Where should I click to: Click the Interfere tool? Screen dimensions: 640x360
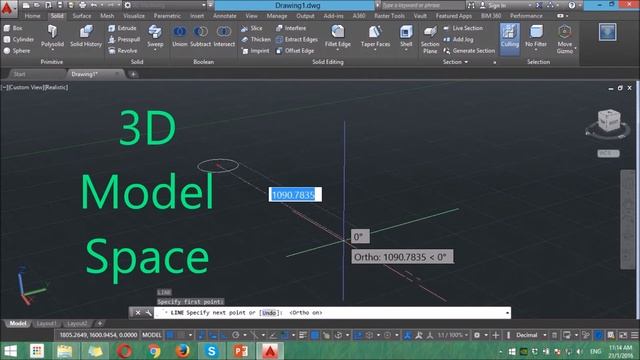291,28
